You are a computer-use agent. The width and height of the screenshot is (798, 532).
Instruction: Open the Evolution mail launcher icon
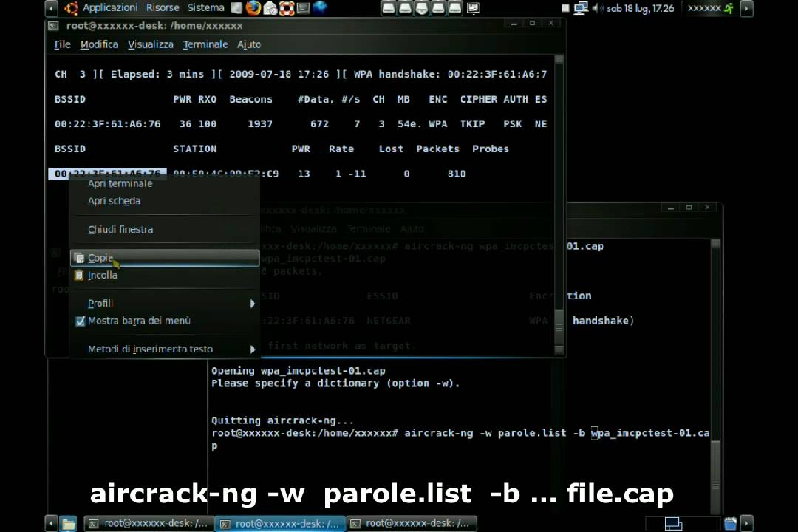tap(270, 8)
